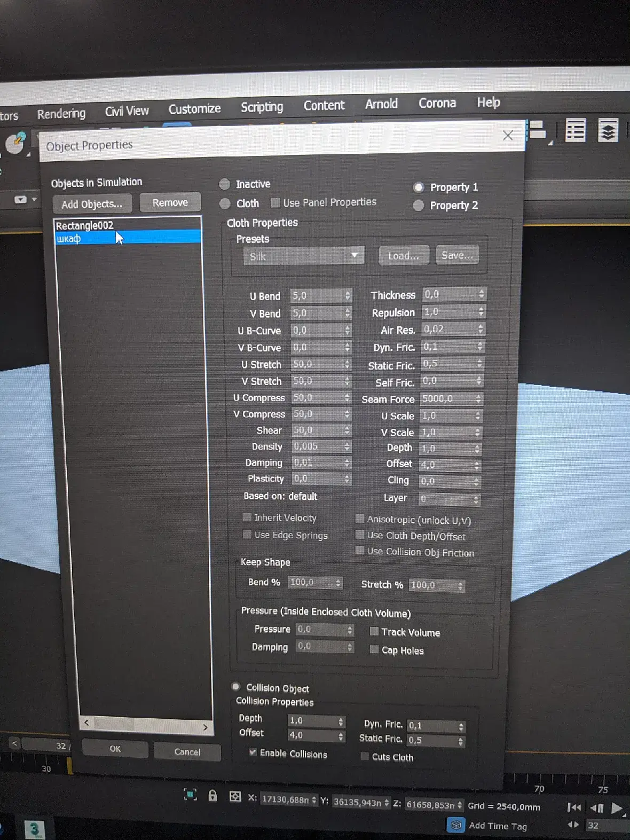The width and height of the screenshot is (630, 840).
Task: Choose the Collision Object radio button
Action: (x=235, y=687)
